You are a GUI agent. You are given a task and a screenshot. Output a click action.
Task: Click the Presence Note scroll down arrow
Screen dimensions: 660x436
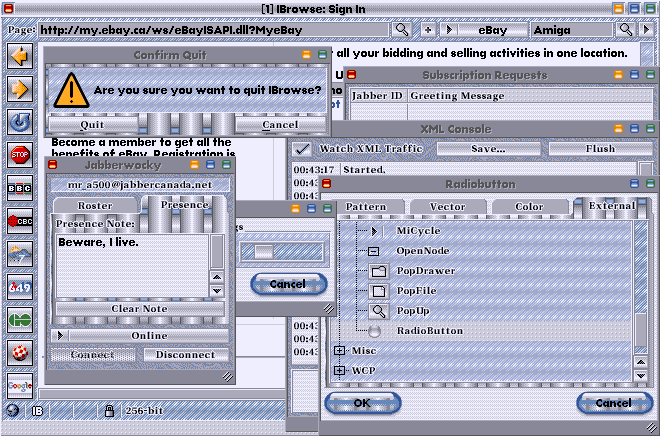[217, 290]
